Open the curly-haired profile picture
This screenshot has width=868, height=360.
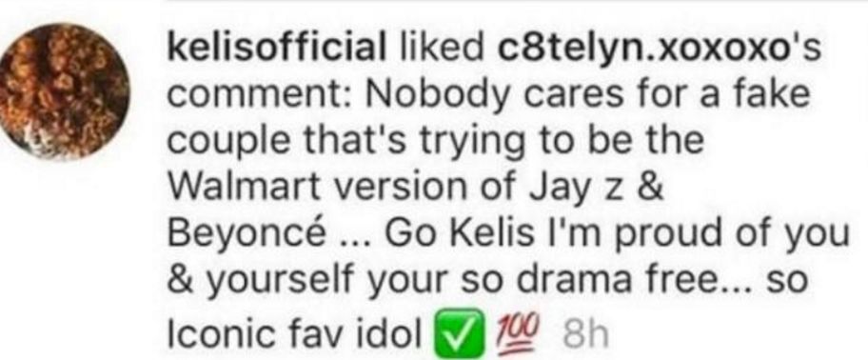[x=65, y=91]
